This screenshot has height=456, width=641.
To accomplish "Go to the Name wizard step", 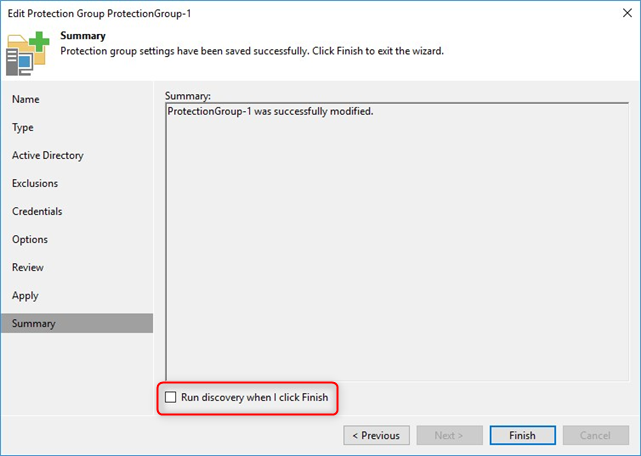I will point(26,100).
